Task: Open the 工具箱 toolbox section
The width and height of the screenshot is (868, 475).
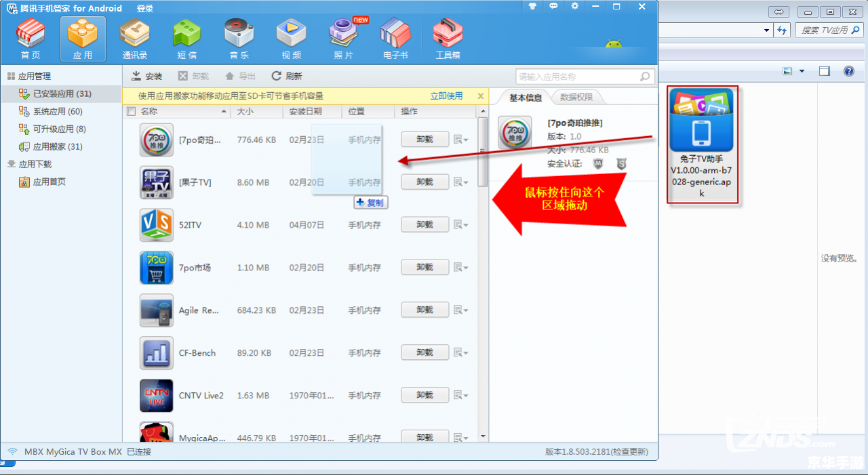Action: 448,39
